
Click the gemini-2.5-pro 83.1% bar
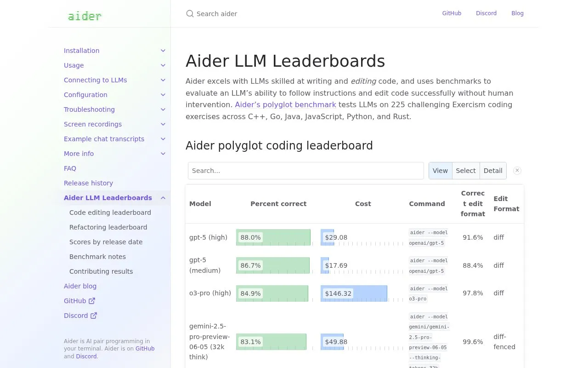[x=271, y=342]
